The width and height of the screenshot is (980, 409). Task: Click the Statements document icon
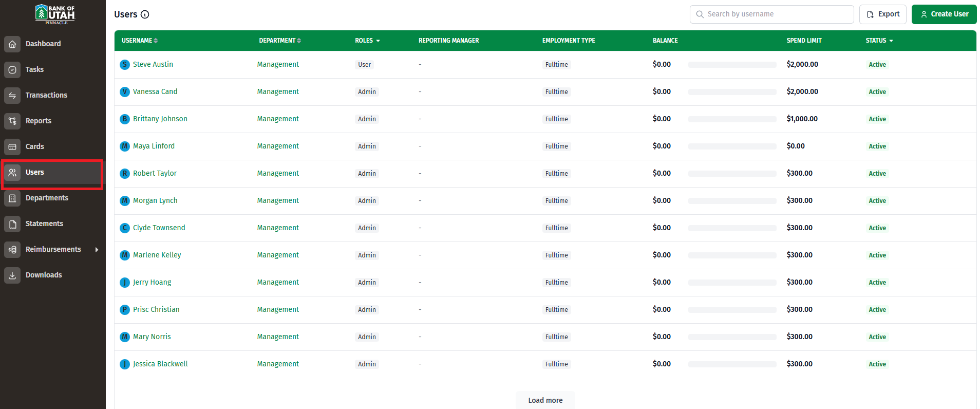[12, 224]
